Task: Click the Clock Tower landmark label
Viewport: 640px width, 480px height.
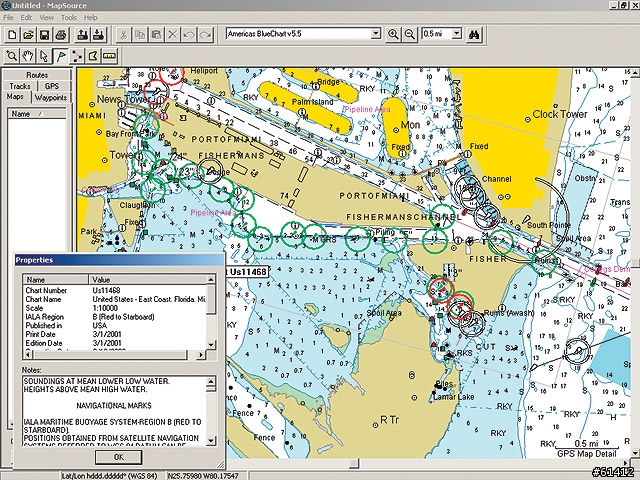Action: click(x=560, y=114)
